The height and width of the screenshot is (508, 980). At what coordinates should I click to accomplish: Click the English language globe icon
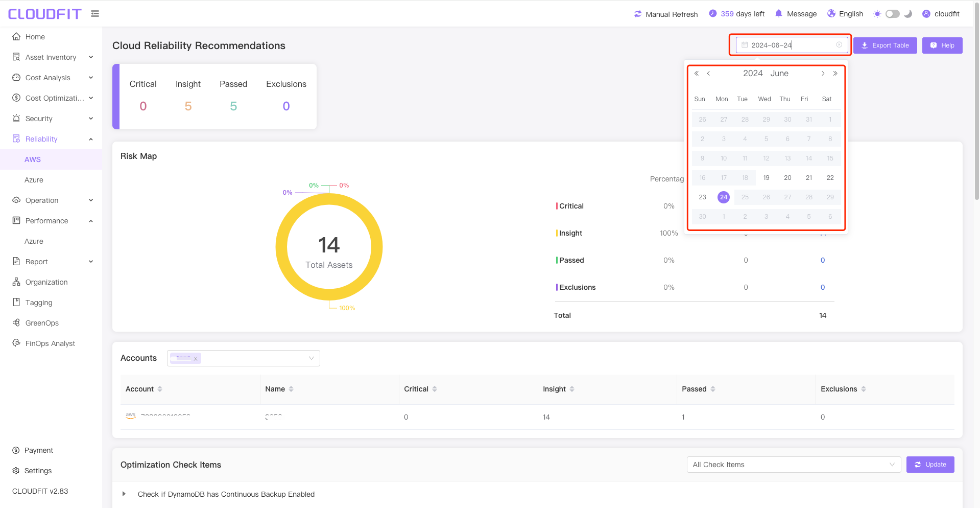point(831,14)
